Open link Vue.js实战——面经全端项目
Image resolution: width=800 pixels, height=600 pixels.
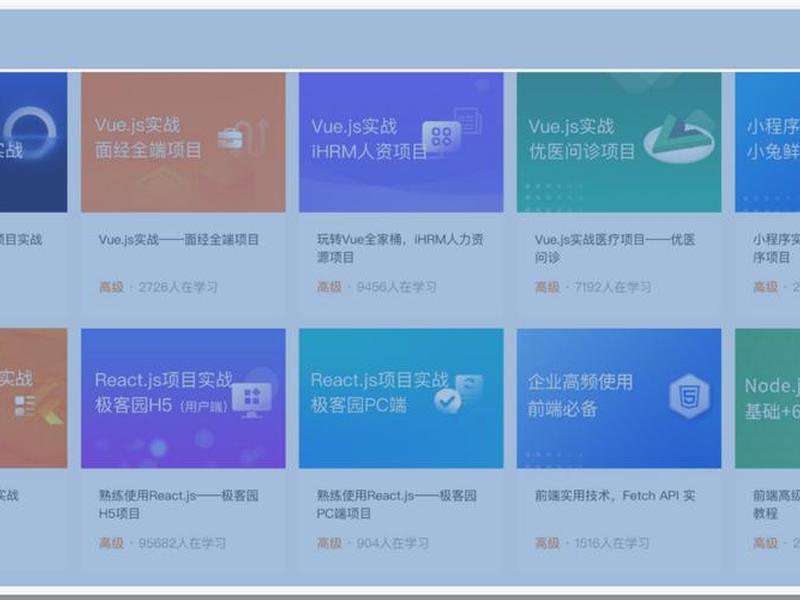(x=179, y=239)
